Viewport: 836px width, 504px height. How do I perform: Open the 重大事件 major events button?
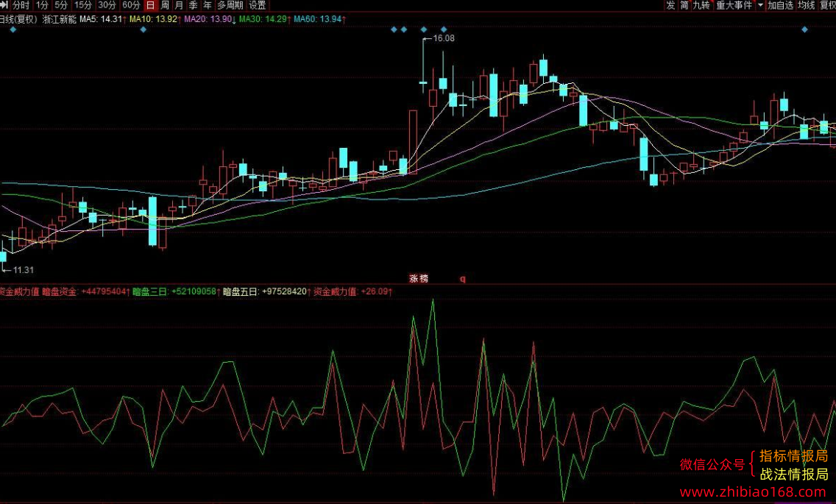pyautogui.click(x=734, y=5)
